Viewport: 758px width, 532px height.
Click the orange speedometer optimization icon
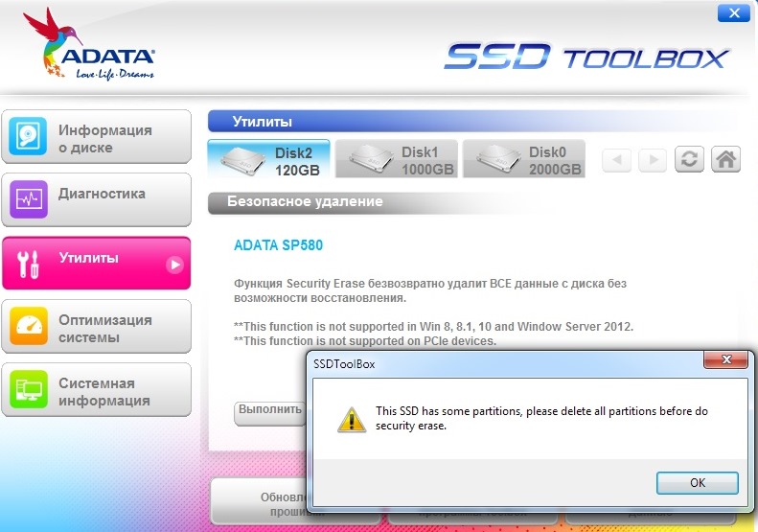pos(28,326)
